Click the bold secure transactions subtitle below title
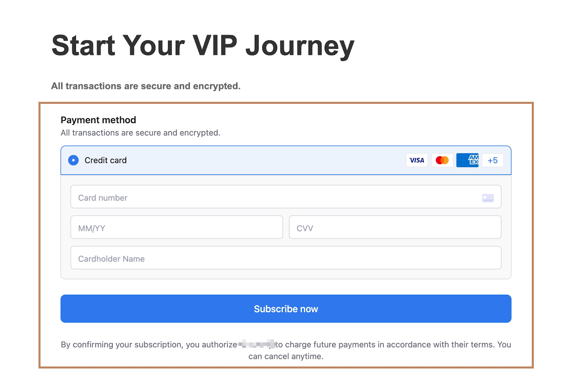The image size is (582, 392). [146, 86]
